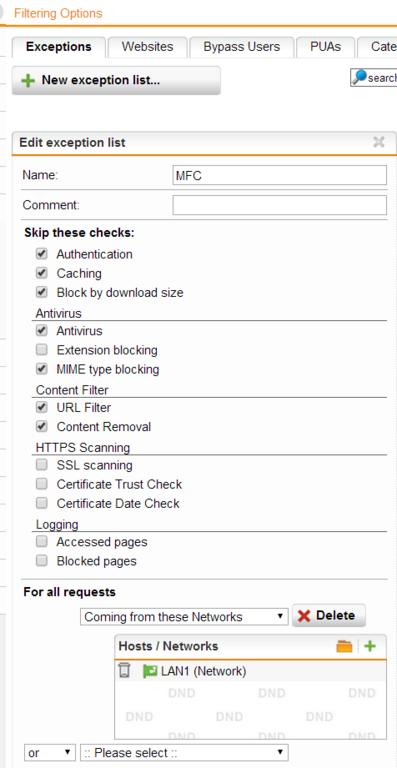Click the green LAN1 network icon
Viewport: 397px width, 768px height.
click(x=150, y=671)
